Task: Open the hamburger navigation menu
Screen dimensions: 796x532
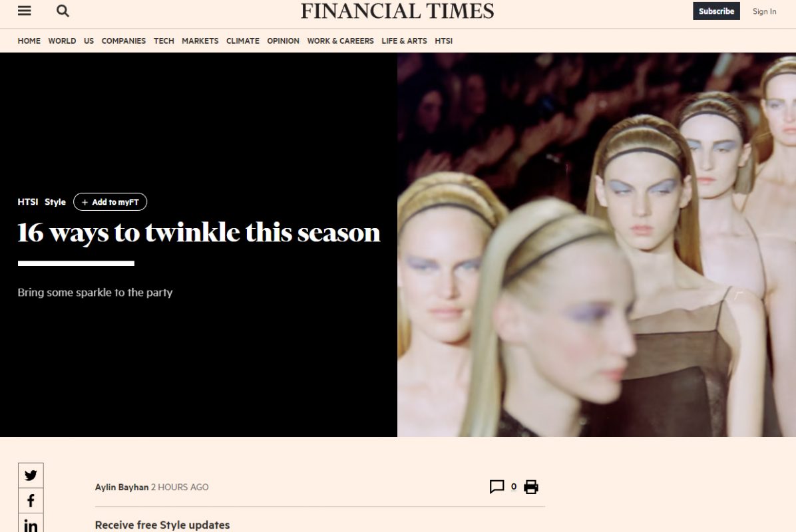Action: 25,11
